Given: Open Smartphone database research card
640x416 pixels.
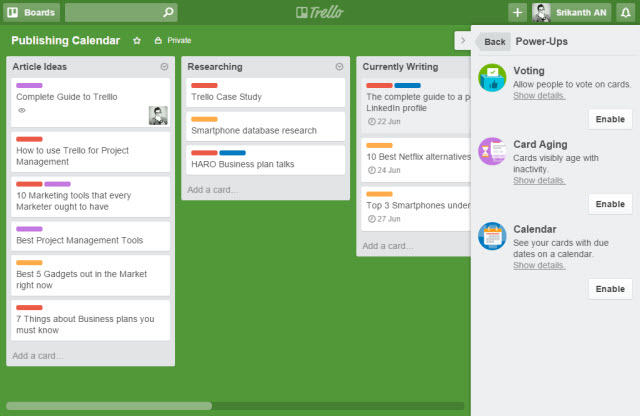Looking at the screenshot, I should coord(266,127).
